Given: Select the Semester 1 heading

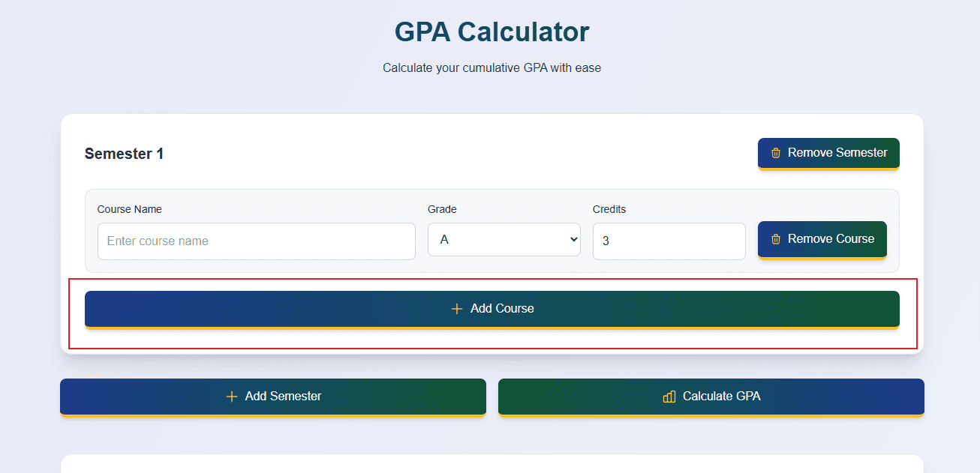Looking at the screenshot, I should [x=125, y=153].
